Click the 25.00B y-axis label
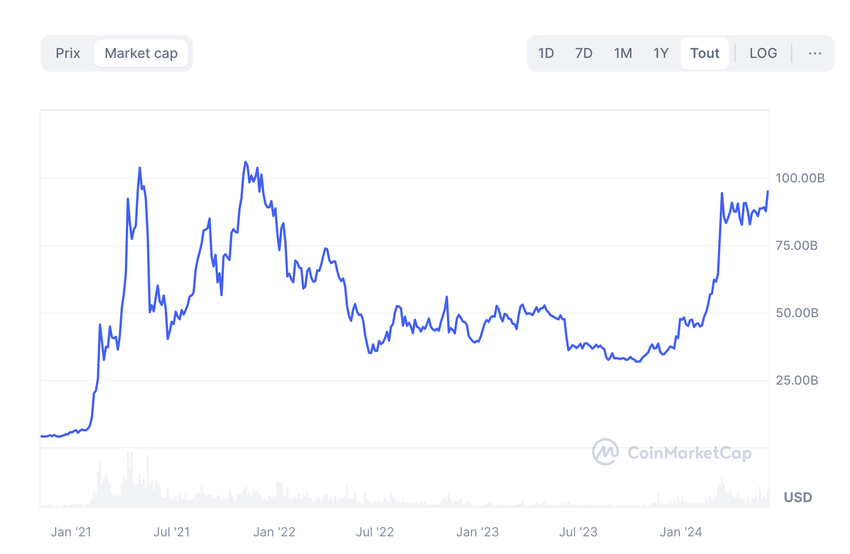 click(x=798, y=380)
